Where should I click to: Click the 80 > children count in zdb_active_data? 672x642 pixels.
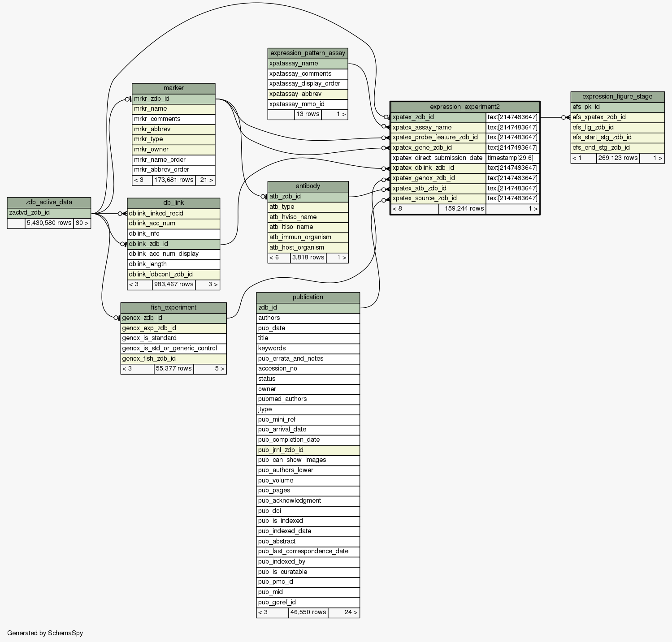82,223
